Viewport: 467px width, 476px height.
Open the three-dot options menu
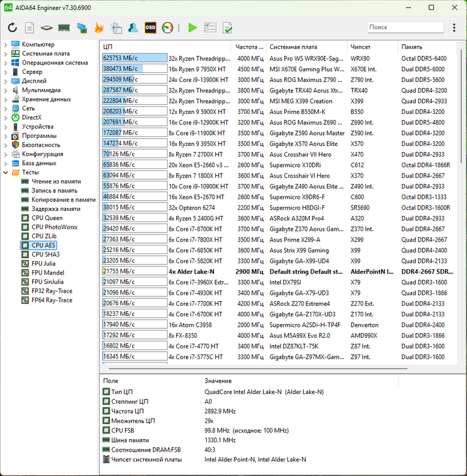pos(454,28)
